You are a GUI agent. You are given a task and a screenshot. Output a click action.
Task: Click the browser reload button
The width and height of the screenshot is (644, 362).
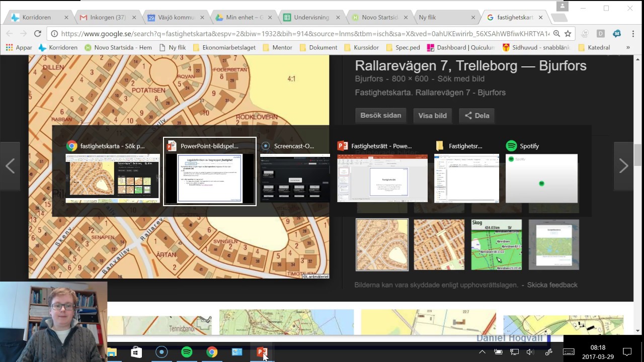click(37, 34)
